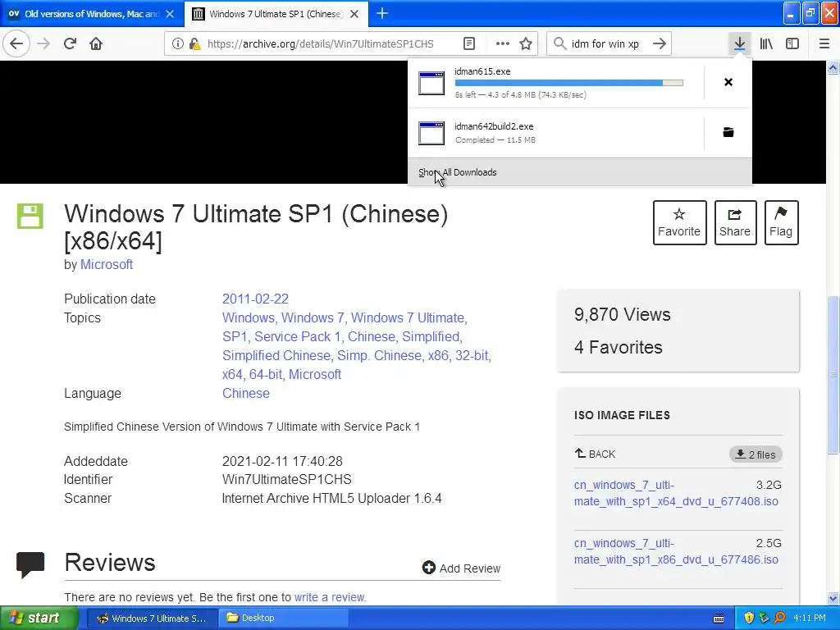840x630 pixels.
Task: Click the idman615.exe download progress bar
Action: [569, 83]
